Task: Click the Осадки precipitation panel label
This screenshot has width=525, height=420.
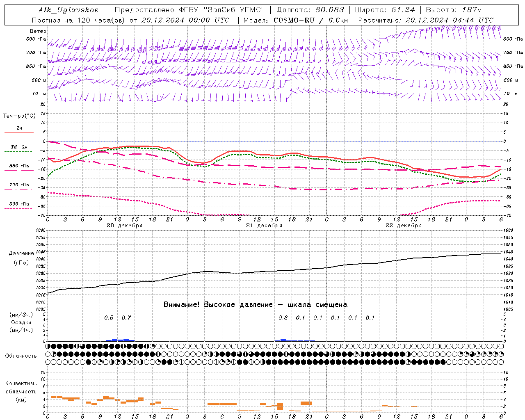Action: [x=21, y=322]
